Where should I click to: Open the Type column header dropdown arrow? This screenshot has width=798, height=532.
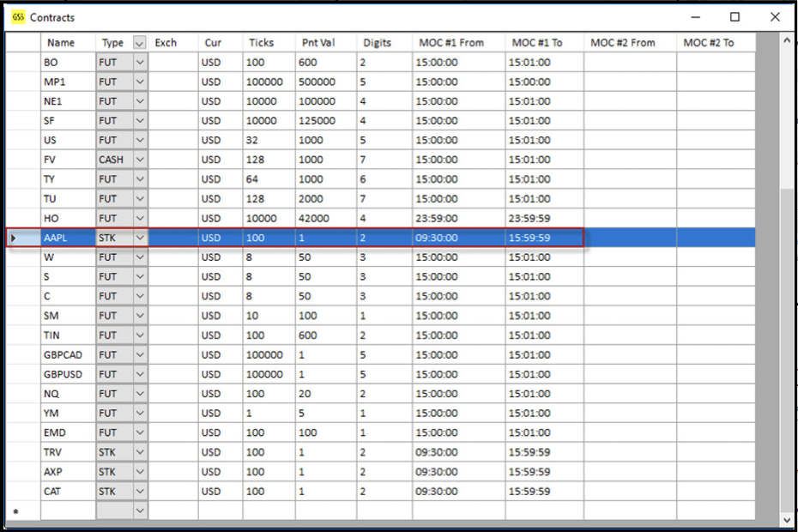click(x=140, y=43)
